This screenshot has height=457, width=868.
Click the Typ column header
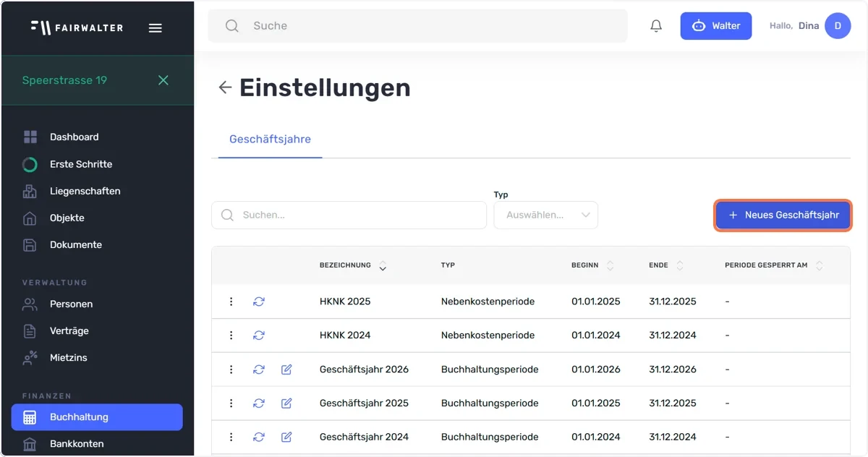pos(448,265)
